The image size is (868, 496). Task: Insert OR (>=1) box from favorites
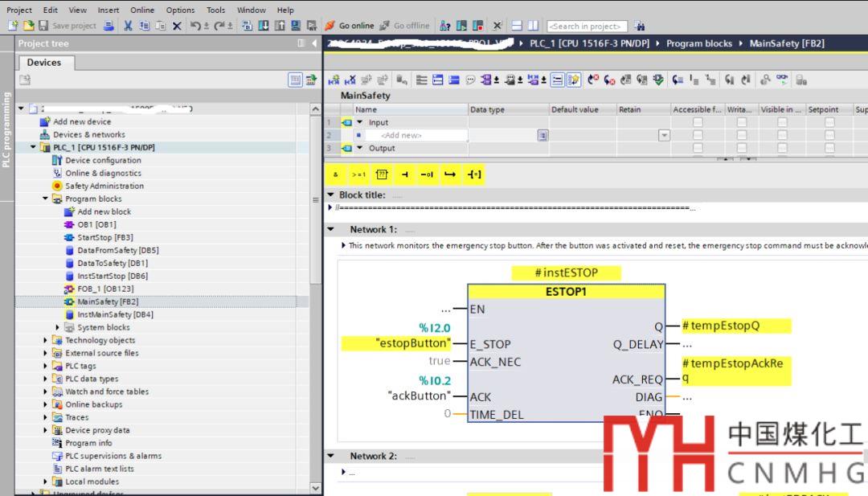(x=358, y=174)
